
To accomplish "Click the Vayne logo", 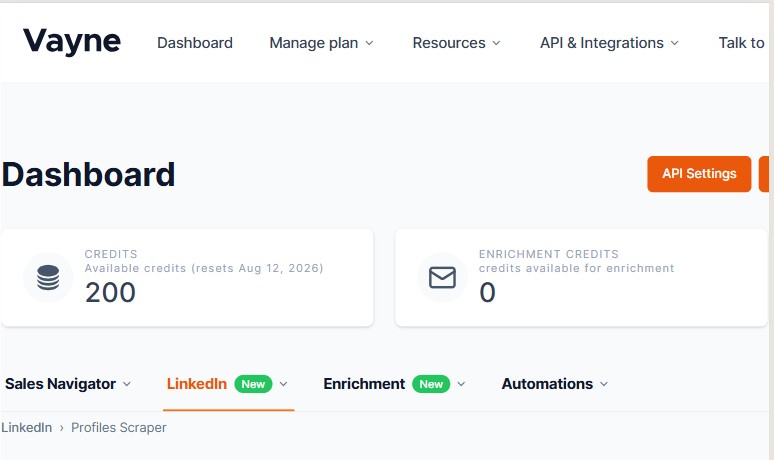I will 72,41.
